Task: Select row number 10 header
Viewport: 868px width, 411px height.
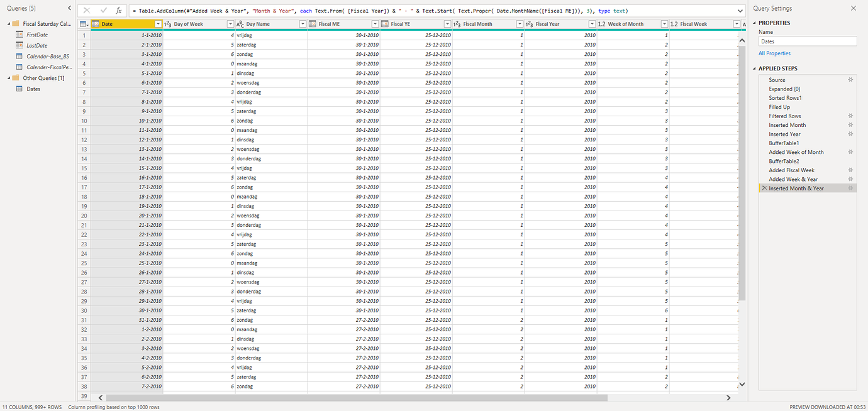Action: click(x=84, y=121)
